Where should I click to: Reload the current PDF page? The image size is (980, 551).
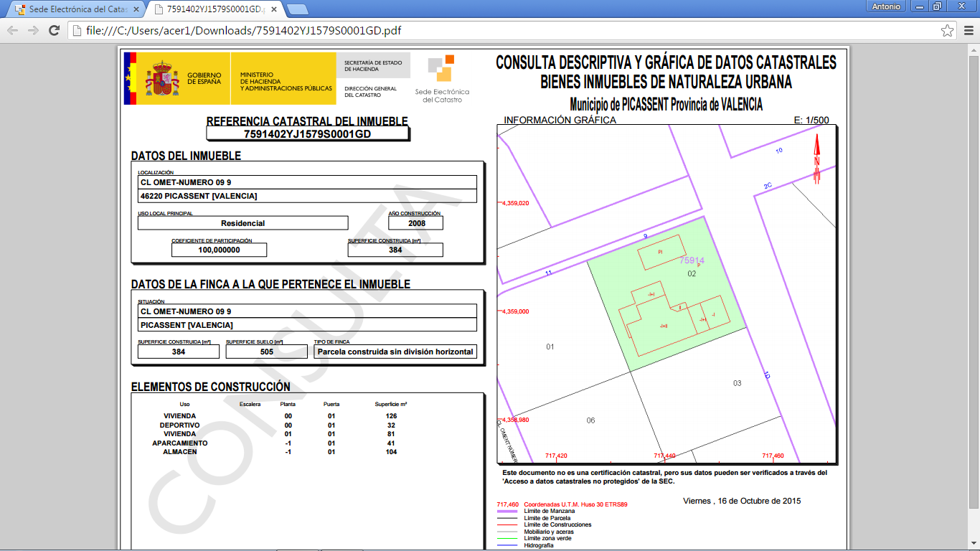54,30
